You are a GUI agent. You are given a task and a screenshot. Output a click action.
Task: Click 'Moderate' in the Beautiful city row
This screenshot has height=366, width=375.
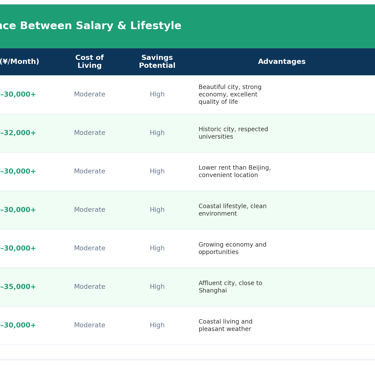coord(89,94)
